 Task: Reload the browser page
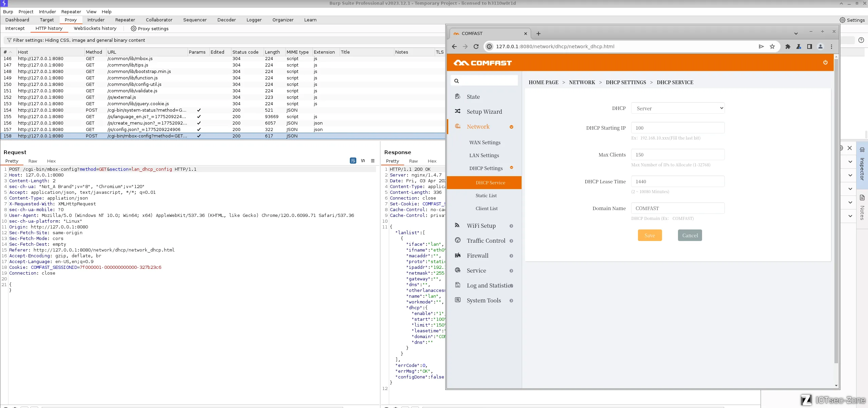pyautogui.click(x=476, y=47)
